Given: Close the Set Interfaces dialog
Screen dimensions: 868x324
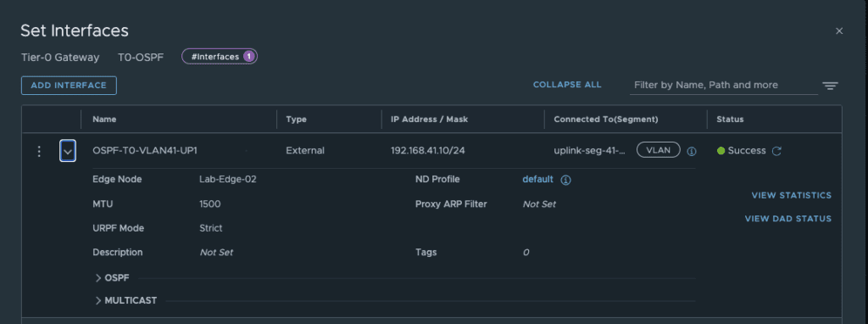Looking at the screenshot, I should [839, 31].
